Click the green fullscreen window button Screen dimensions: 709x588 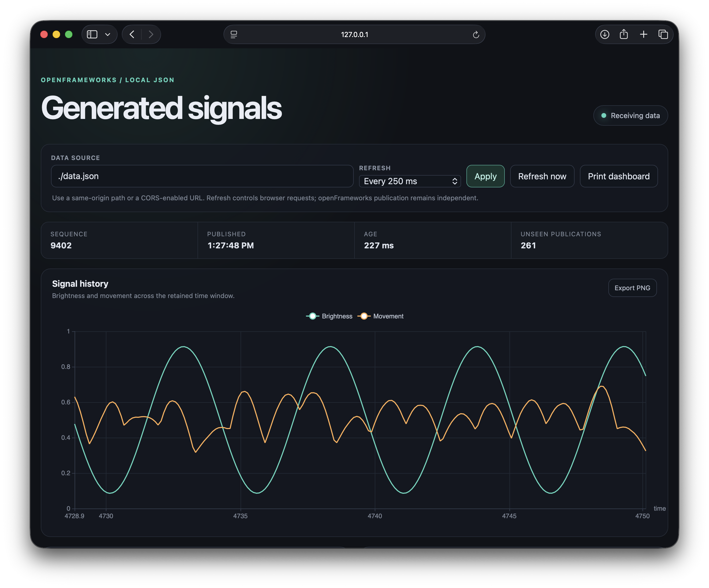coord(68,34)
